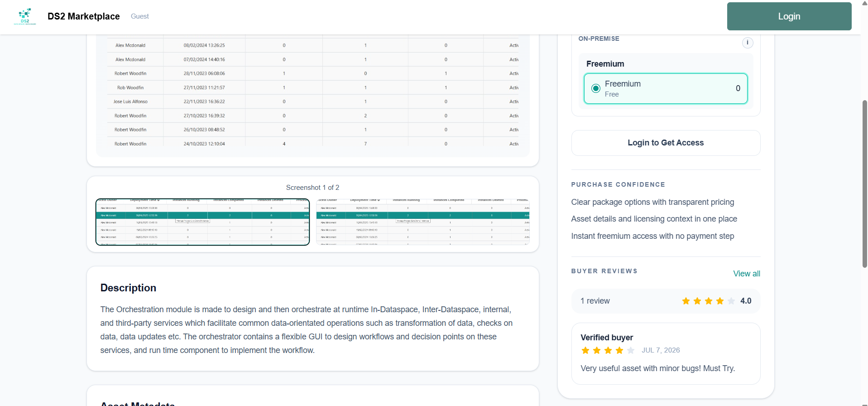
Task: Click the Description heading
Action: [x=128, y=288]
